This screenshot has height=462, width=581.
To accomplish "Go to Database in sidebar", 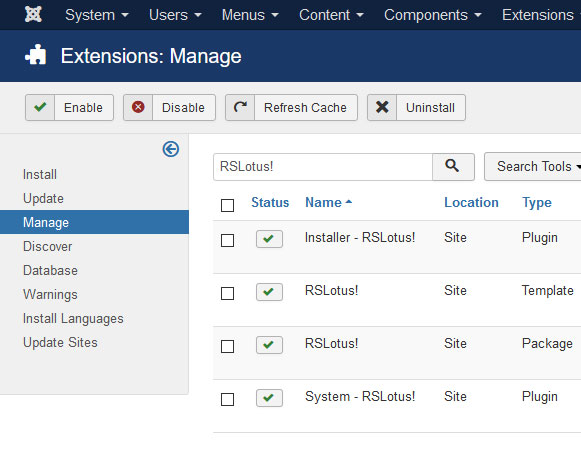I will coord(50,270).
